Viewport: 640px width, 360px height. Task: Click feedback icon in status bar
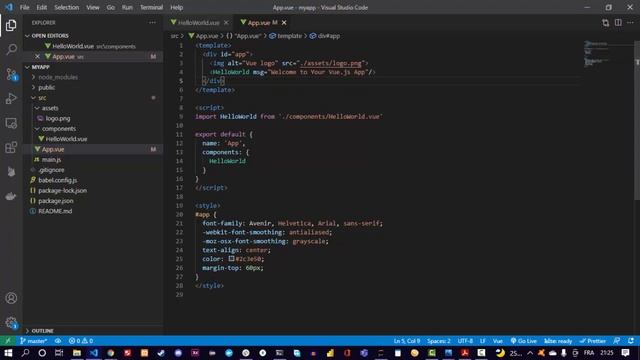[617, 341]
